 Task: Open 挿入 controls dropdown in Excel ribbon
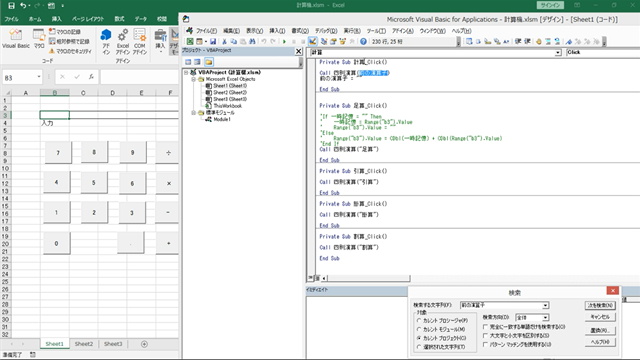[x=160, y=41]
